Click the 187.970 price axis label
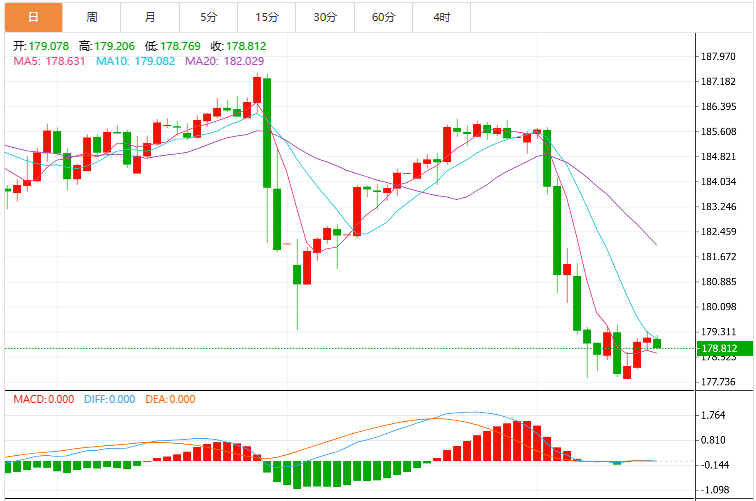 [718, 56]
